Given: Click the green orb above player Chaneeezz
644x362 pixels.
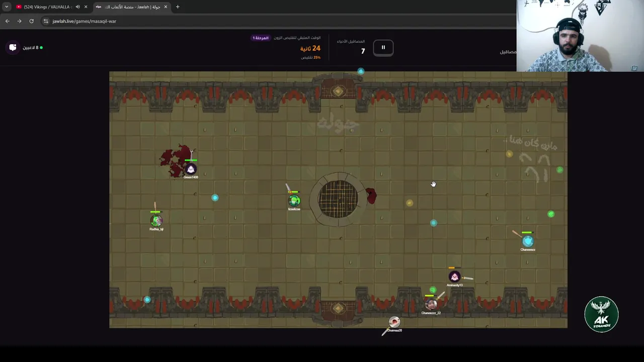Looking at the screenshot, I should pos(551,214).
